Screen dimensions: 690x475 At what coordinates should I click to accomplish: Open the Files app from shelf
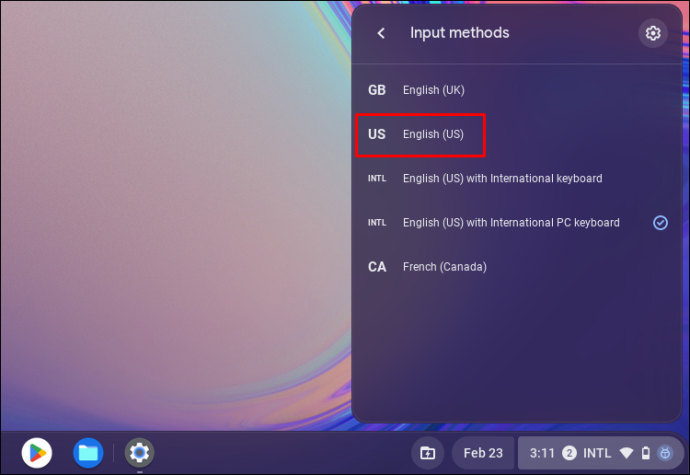tap(88, 453)
